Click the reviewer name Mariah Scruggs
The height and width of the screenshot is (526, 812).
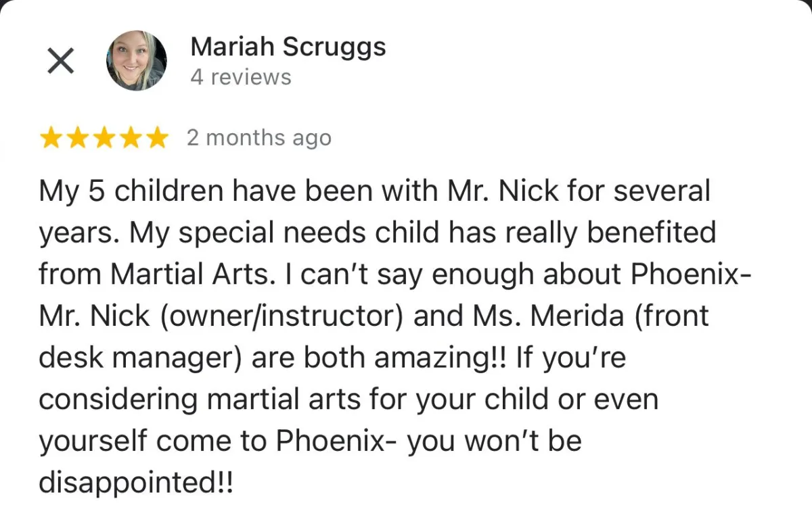point(288,47)
